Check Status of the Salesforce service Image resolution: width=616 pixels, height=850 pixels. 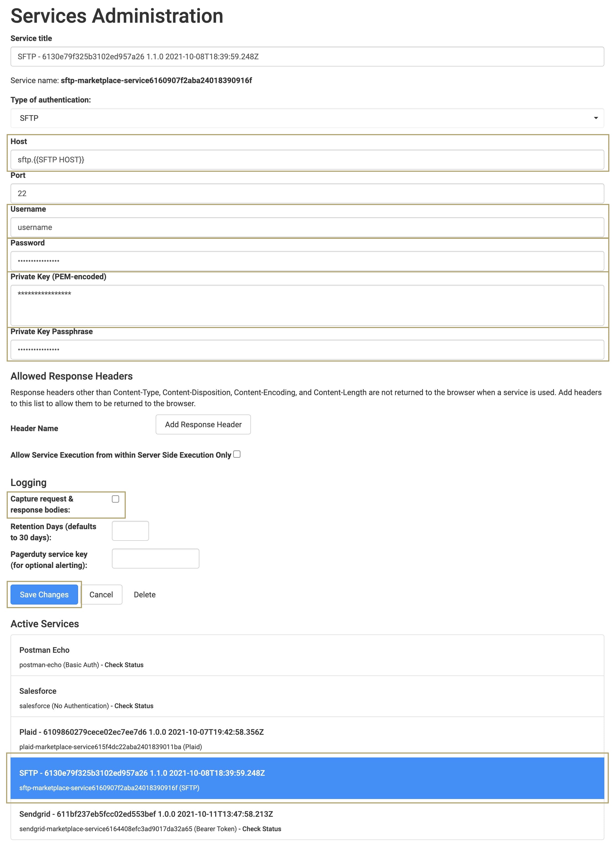(134, 706)
